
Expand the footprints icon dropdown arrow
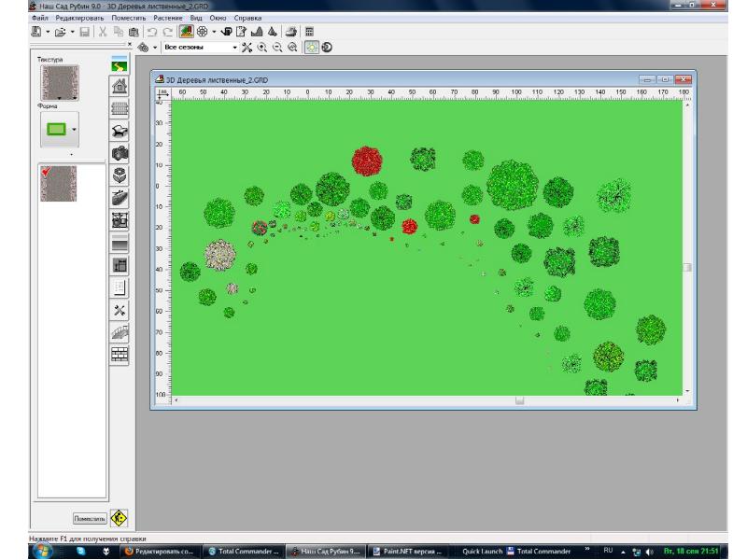pos(155,48)
